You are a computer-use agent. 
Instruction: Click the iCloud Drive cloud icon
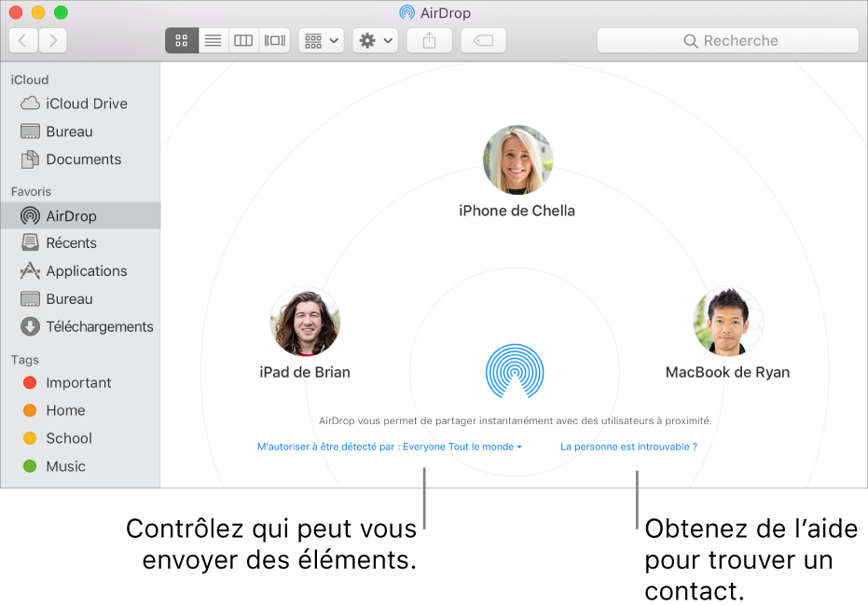point(30,103)
